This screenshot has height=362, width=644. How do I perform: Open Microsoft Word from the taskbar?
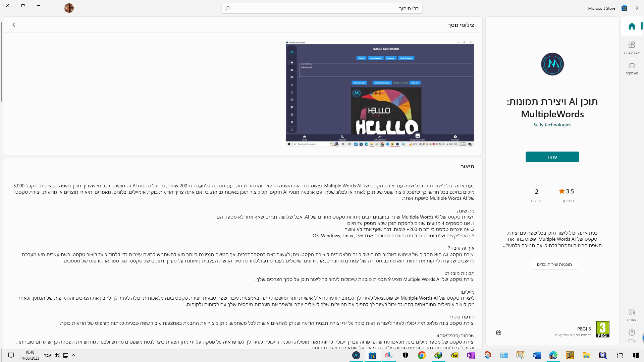pyautogui.click(x=537, y=355)
